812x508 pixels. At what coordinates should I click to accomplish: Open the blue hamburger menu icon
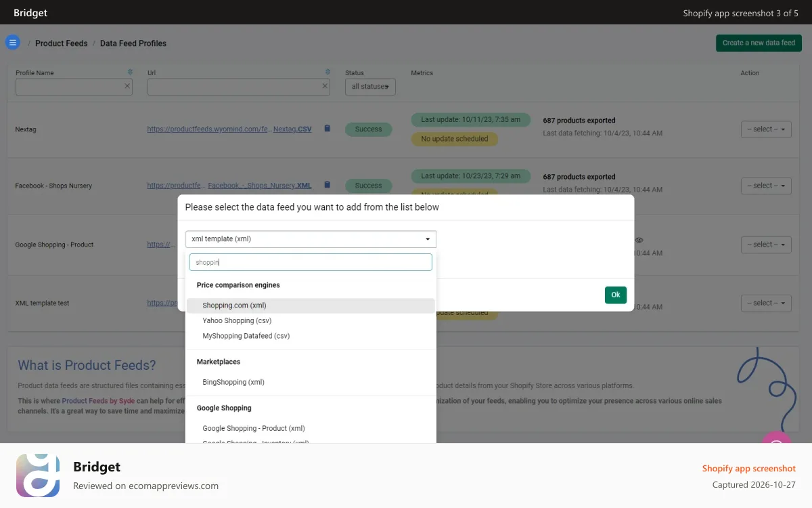point(12,43)
